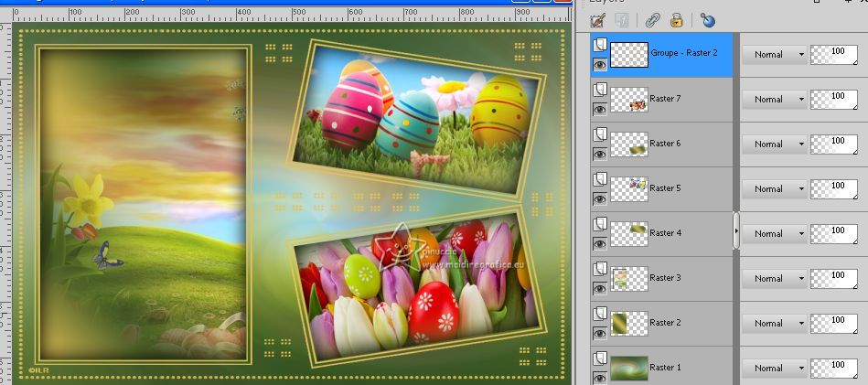The image size is (868, 385).
Task: Select the 'Raster 2' layer name
Action: tap(665, 323)
